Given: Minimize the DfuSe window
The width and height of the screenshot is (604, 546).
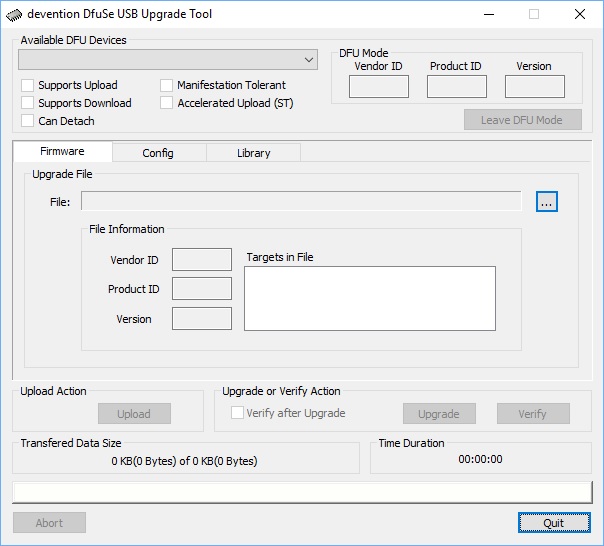Looking at the screenshot, I should 489,15.
